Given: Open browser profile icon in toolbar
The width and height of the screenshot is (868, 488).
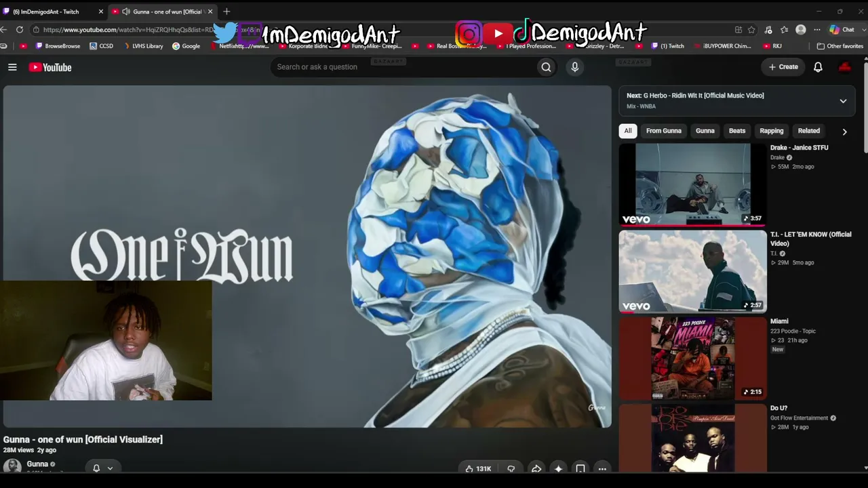Looking at the screenshot, I should tap(801, 30).
